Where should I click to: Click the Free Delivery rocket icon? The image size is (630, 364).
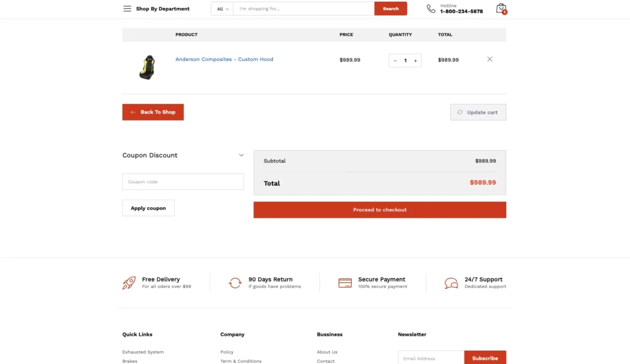point(129,283)
